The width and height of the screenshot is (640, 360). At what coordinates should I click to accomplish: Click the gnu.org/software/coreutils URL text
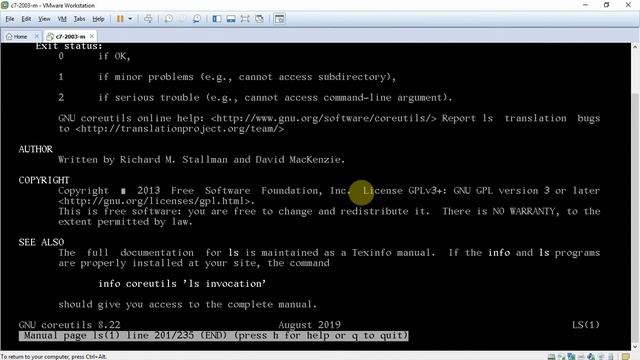coord(324,118)
